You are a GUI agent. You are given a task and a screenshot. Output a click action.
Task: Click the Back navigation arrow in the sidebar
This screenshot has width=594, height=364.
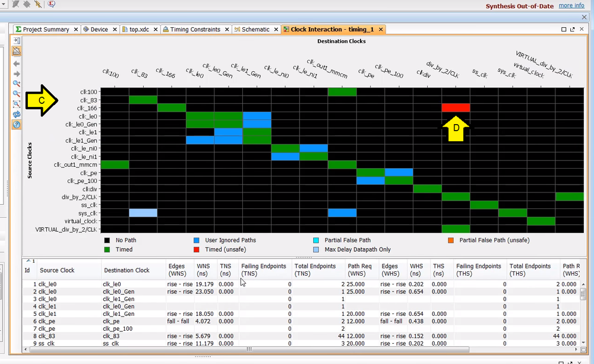(16, 64)
